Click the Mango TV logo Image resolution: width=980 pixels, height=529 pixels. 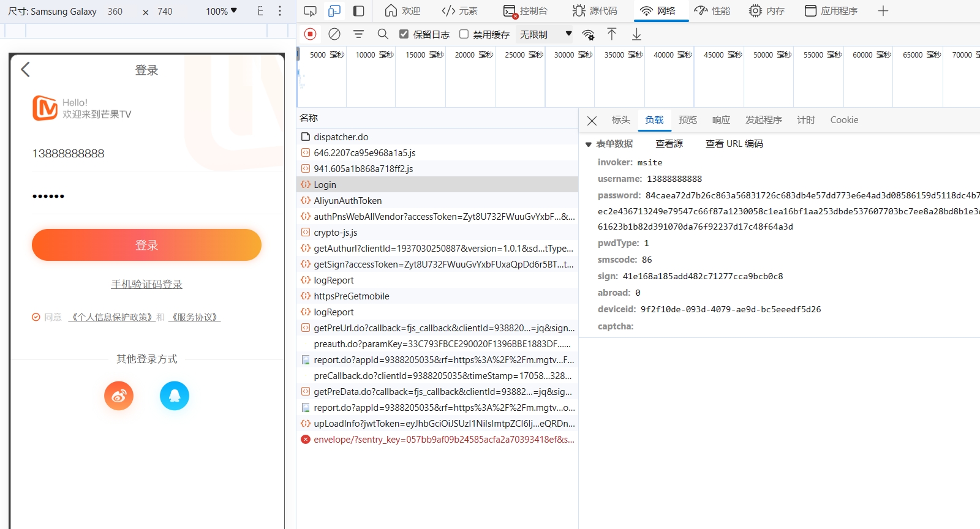(45, 108)
